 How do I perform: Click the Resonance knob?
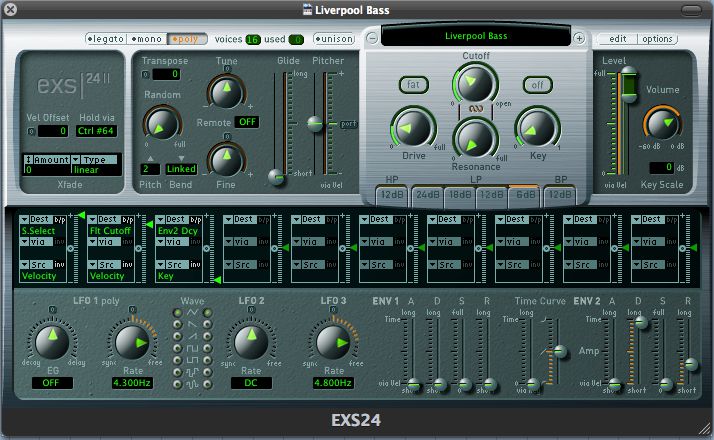click(x=475, y=138)
